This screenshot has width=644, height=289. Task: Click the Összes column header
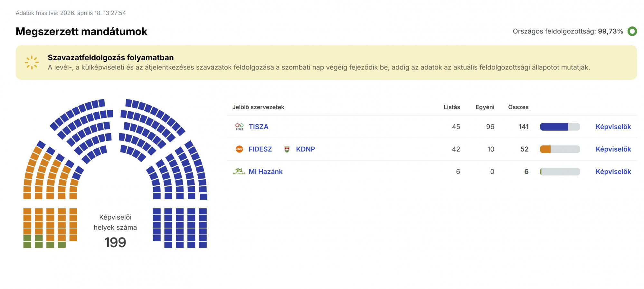coord(518,107)
